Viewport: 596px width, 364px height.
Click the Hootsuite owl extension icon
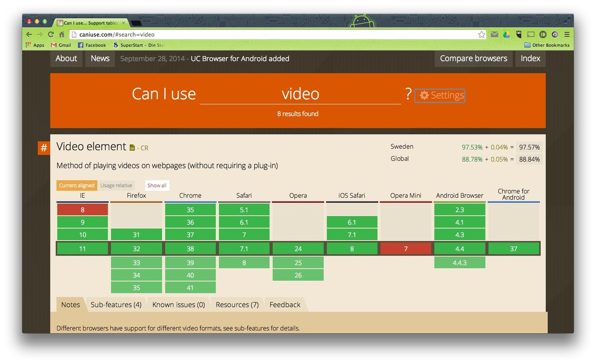click(x=518, y=34)
